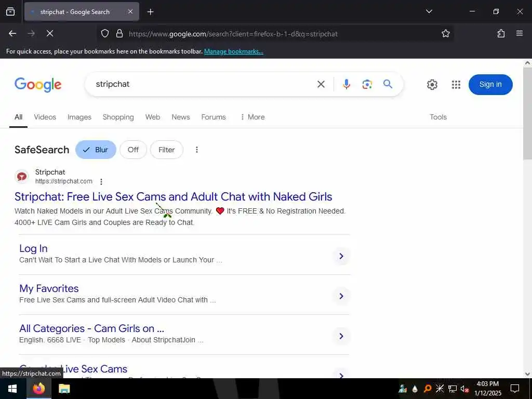Open Firefox application hamburger menu

[519, 34]
